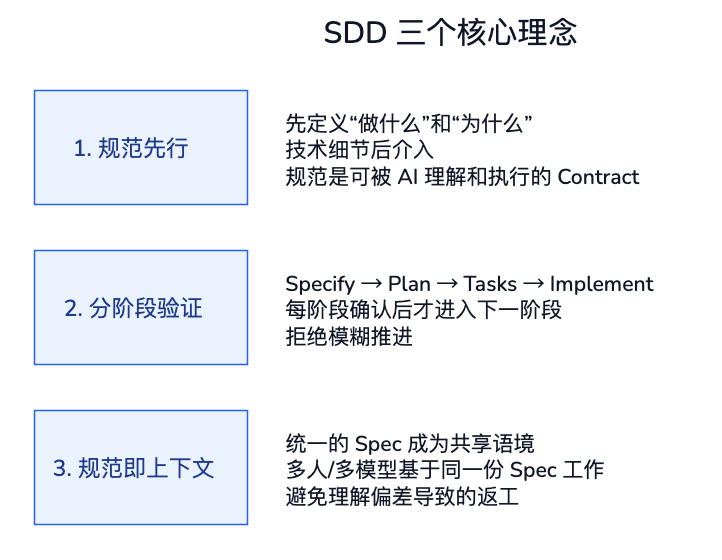Click the arrow between Specify and Plan

(372, 285)
